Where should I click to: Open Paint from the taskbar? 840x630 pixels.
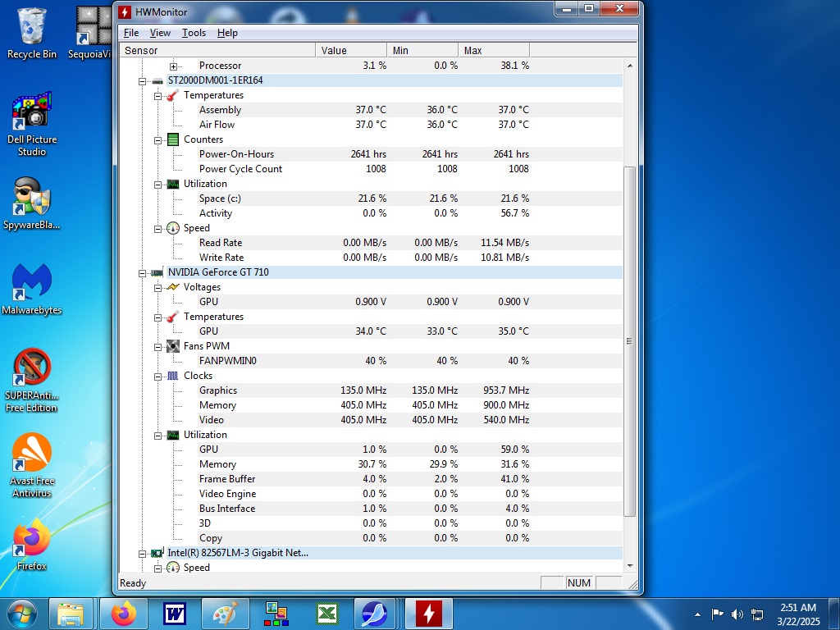point(225,614)
